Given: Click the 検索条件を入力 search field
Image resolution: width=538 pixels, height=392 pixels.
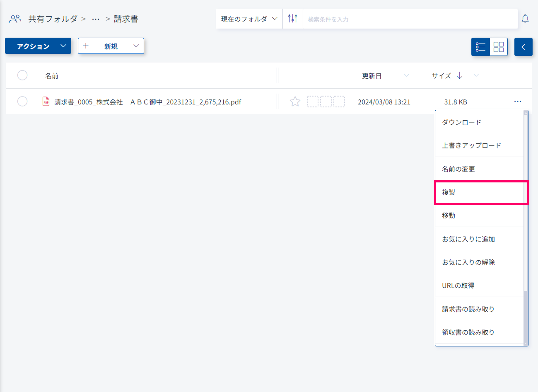Looking at the screenshot, I should click(410, 19).
